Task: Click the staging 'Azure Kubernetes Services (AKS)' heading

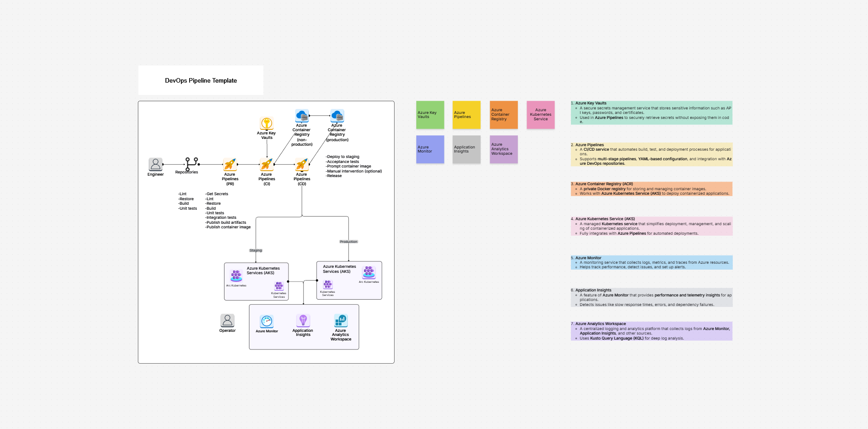Action: pos(263,271)
